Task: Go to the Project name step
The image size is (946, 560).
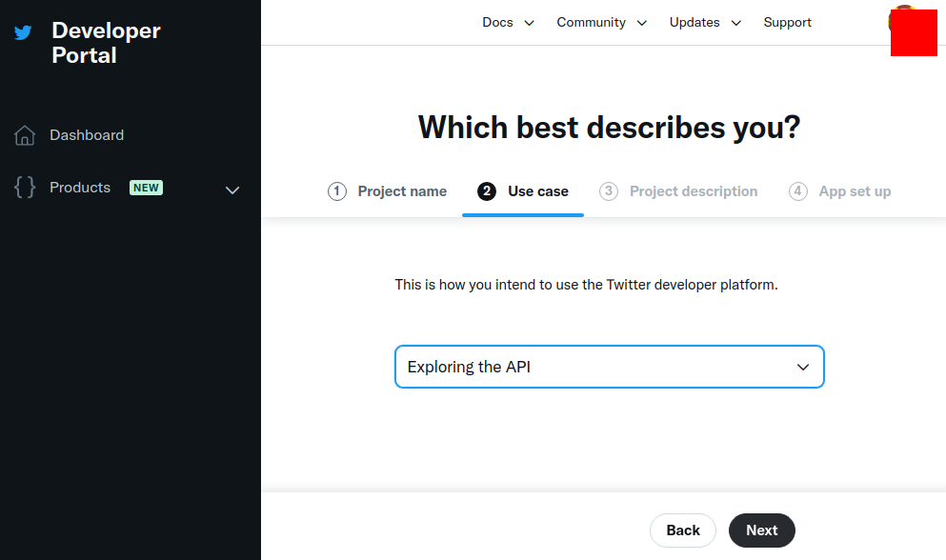Action: (x=402, y=191)
